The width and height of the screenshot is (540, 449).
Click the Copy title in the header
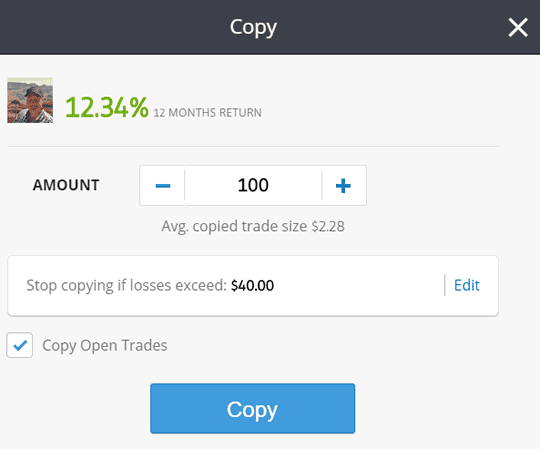[x=253, y=28]
